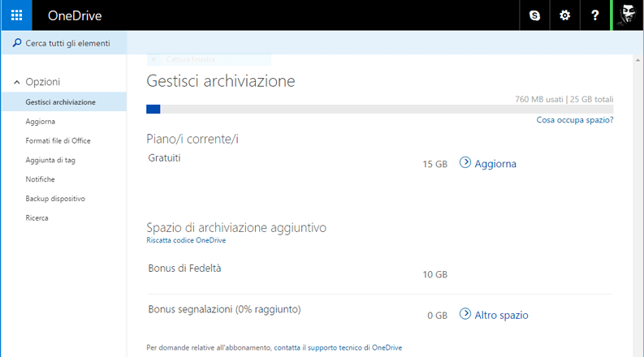The width and height of the screenshot is (644, 357).
Task: Open Formati file di Office option
Action: tap(58, 141)
